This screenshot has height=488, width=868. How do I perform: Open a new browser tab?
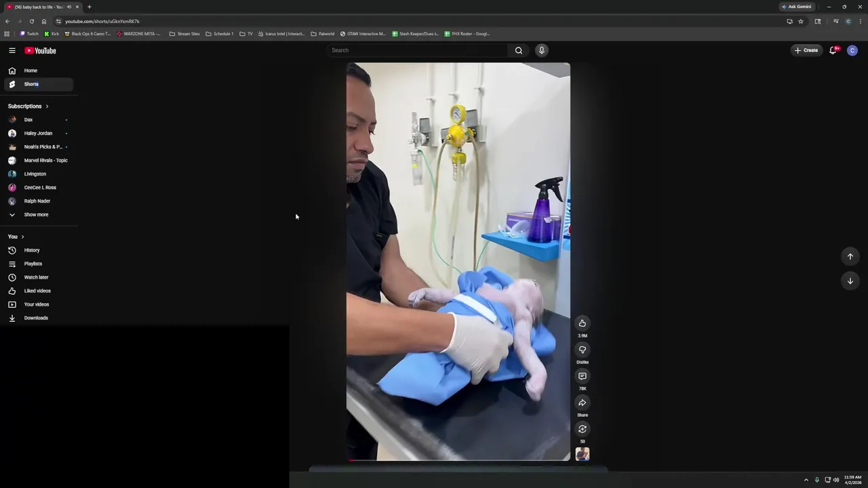(89, 7)
